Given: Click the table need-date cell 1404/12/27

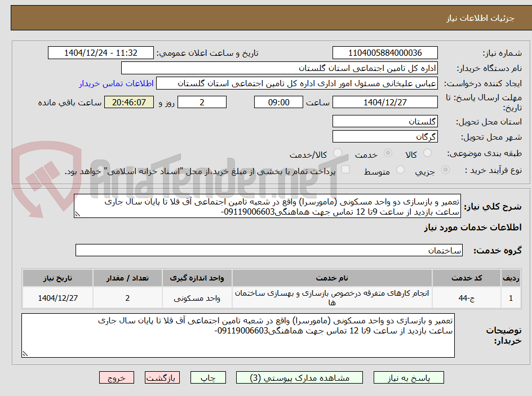Looking at the screenshot, I should tap(57, 297).
